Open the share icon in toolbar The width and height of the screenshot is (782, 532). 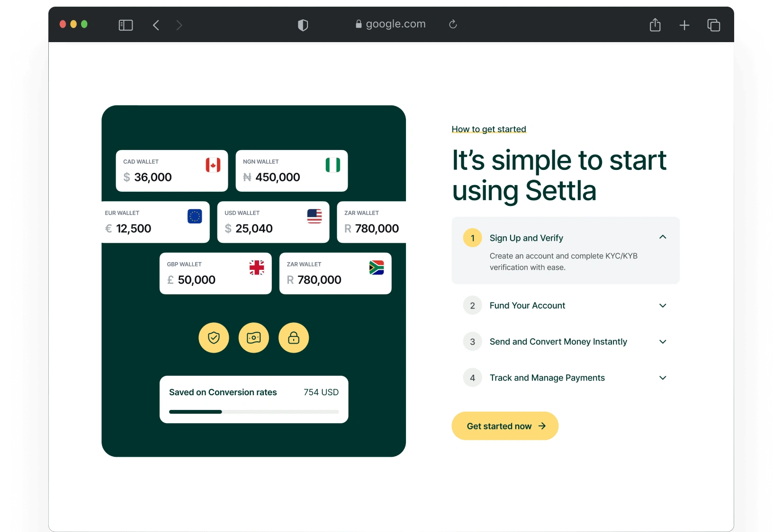tap(655, 24)
